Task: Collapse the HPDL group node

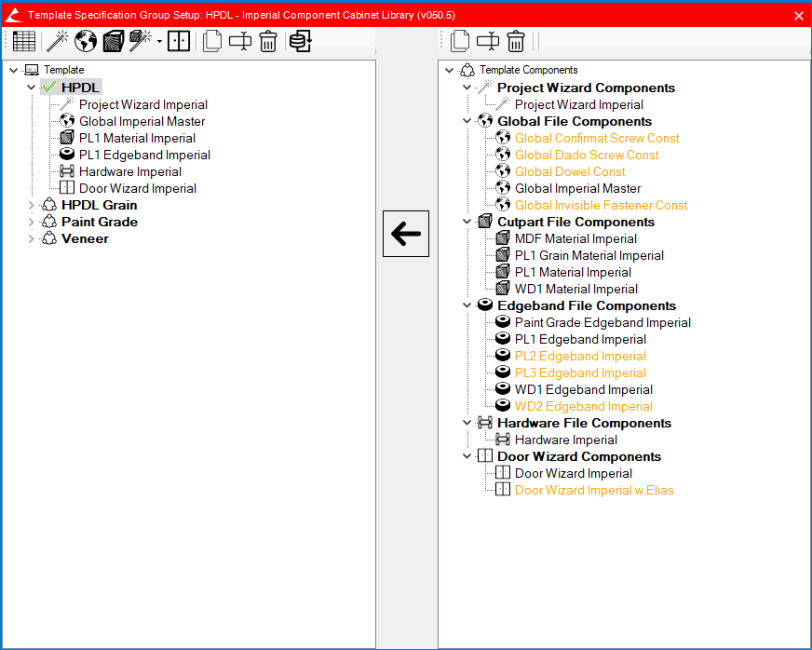Action: pos(32,87)
